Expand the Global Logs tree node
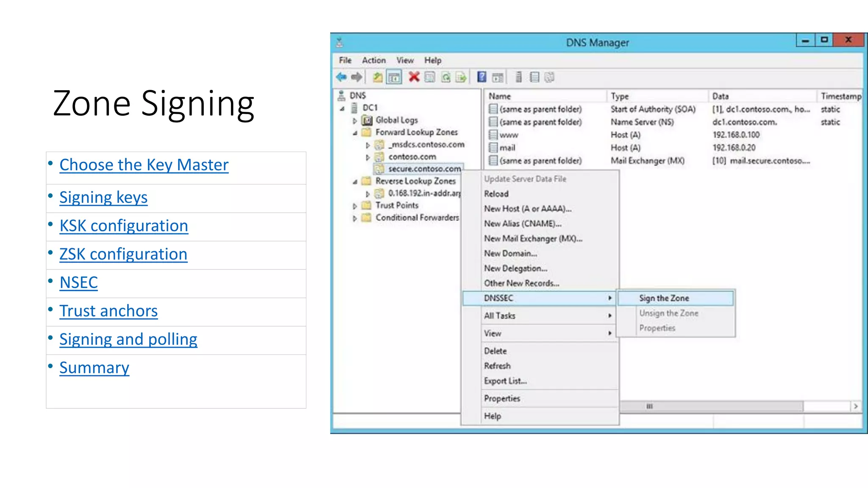Image resolution: width=868 pixels, height=488 pixels. point(355,121)
